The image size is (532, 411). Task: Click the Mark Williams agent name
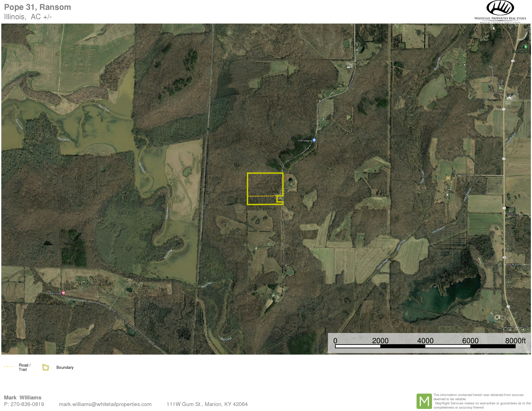point(23,398)
